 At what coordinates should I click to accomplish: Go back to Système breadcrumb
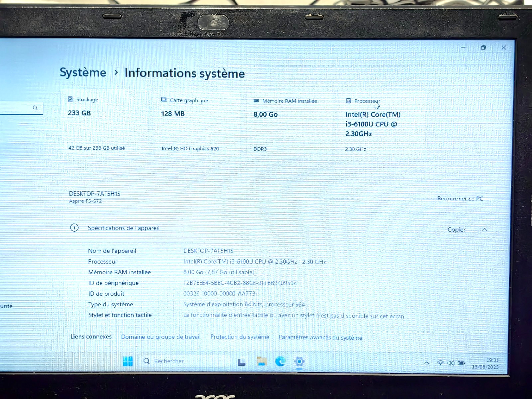[x=83, y=72]
